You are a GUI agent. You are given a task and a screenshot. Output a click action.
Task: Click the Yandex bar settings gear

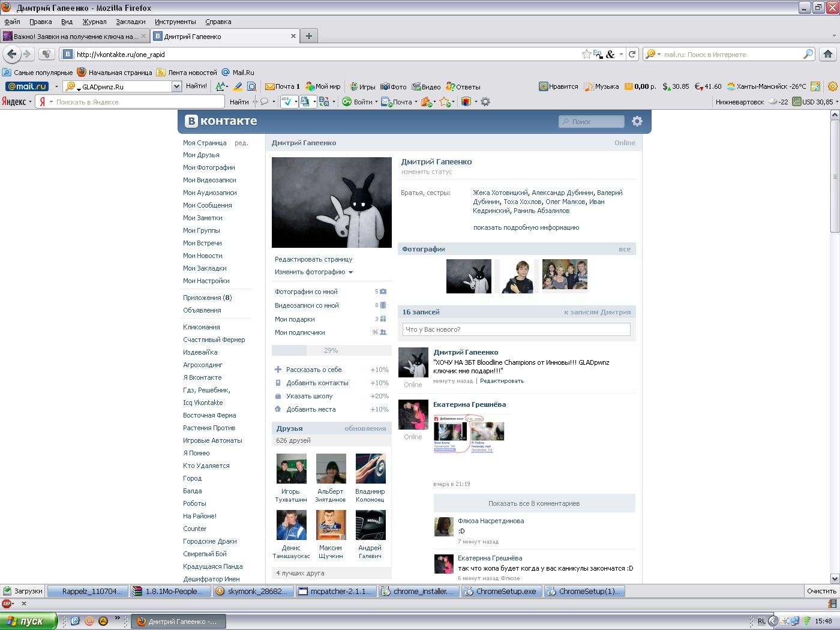pos(485,102)
